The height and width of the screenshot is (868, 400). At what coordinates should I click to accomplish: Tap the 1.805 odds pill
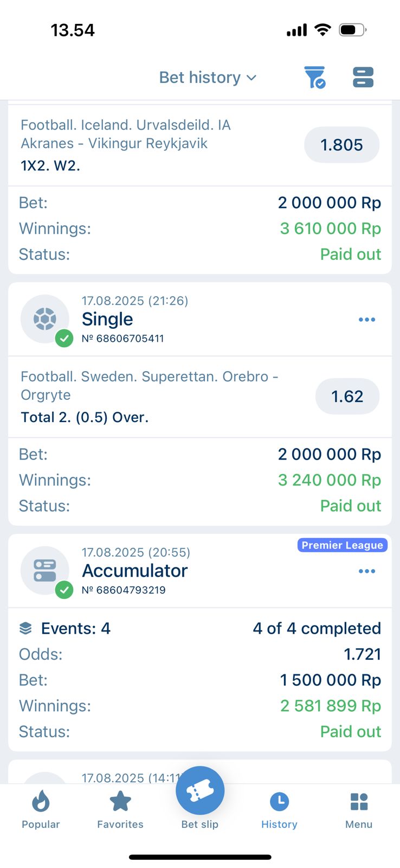coord(341,145)
